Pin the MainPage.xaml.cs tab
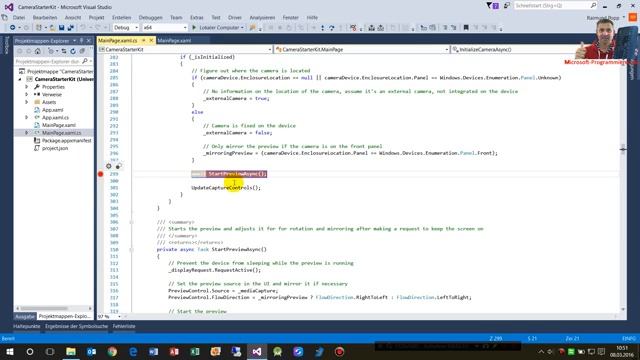640x360 pixels. pyautogui.click(x=144, y=40)
